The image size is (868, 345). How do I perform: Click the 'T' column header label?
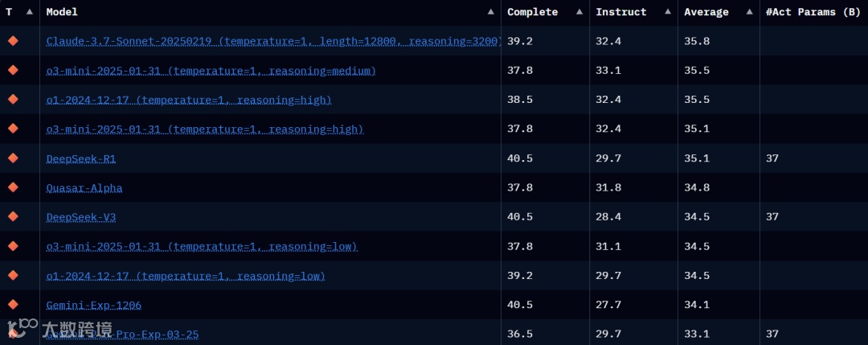tap(9, 11)
